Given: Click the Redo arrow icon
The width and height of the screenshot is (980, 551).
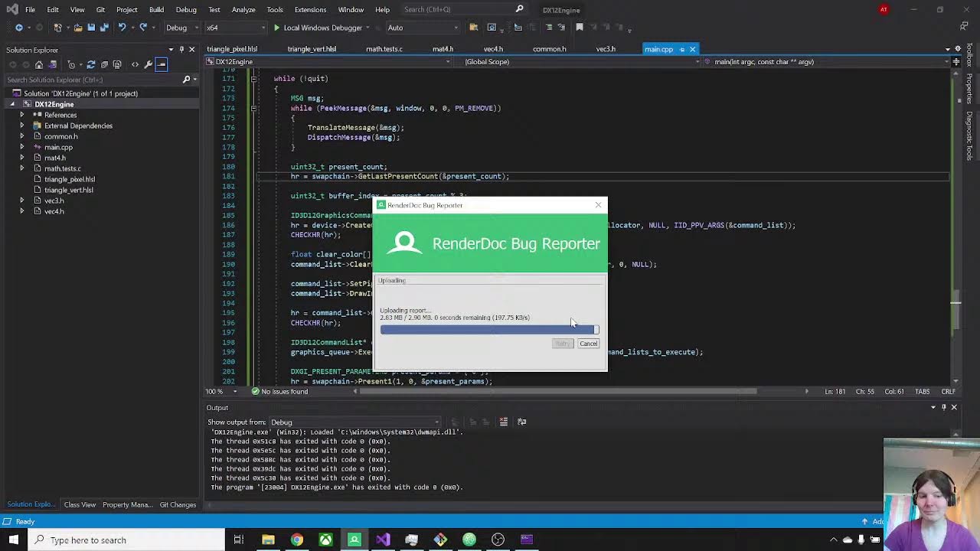Looking at the screenshot, I should click(142, 28).
